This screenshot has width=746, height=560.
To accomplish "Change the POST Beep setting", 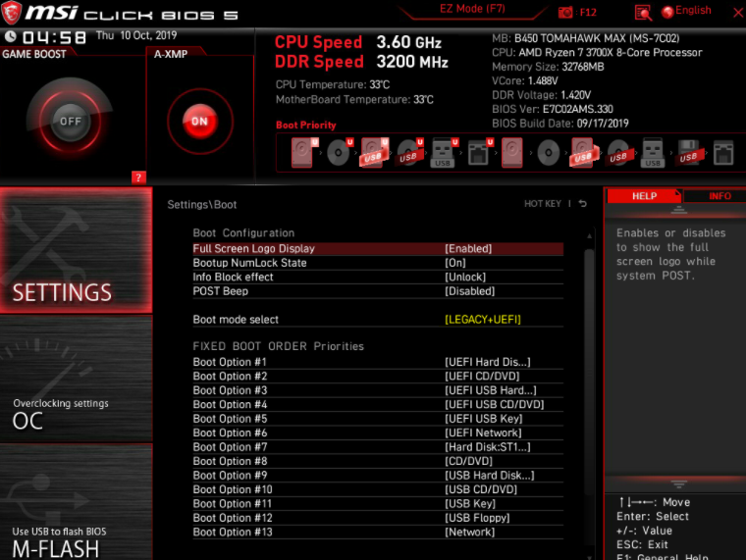I will pos(378,291).
